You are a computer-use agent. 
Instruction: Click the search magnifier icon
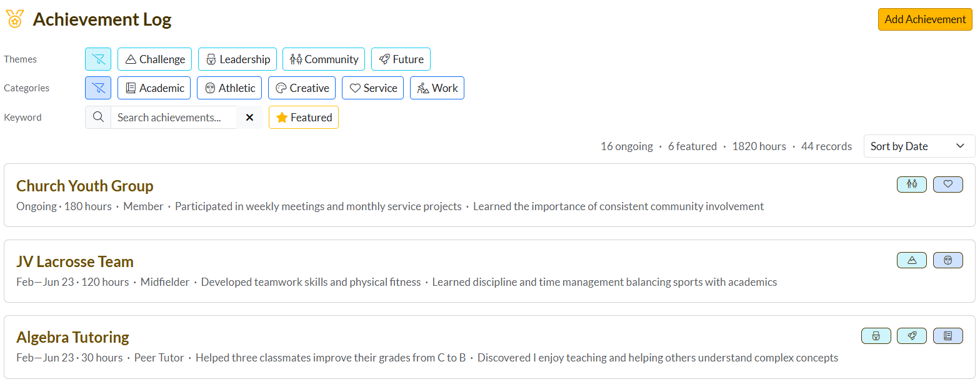[x=98, y=118]
